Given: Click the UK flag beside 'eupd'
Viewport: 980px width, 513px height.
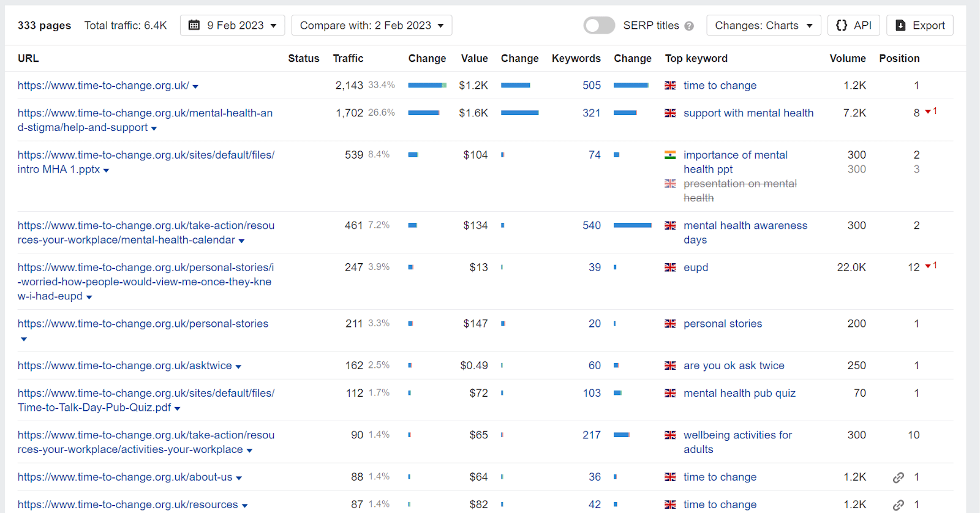Looking at the screenshot, I should (x=670, y=268).
